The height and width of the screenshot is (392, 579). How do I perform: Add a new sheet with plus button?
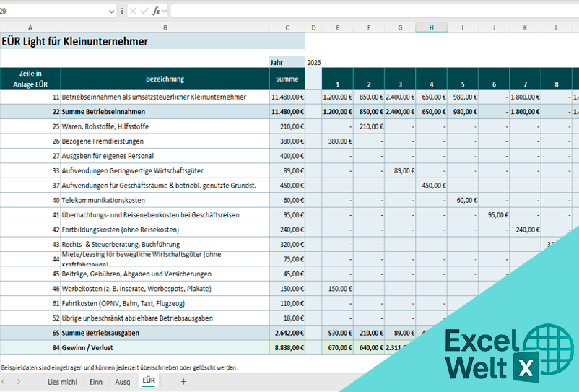(183, 381)
